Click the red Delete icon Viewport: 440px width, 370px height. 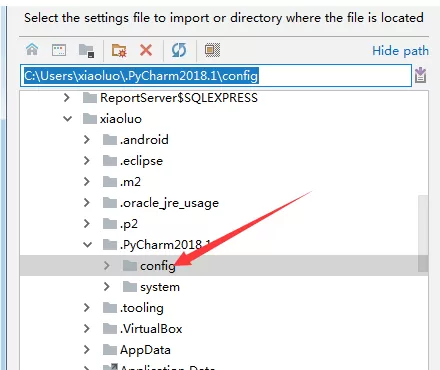[x=146, y=50]
